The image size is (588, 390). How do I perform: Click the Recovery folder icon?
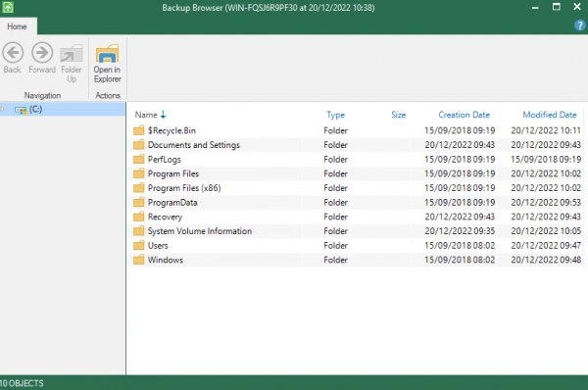pyautogui.click(x=139, y=217)
